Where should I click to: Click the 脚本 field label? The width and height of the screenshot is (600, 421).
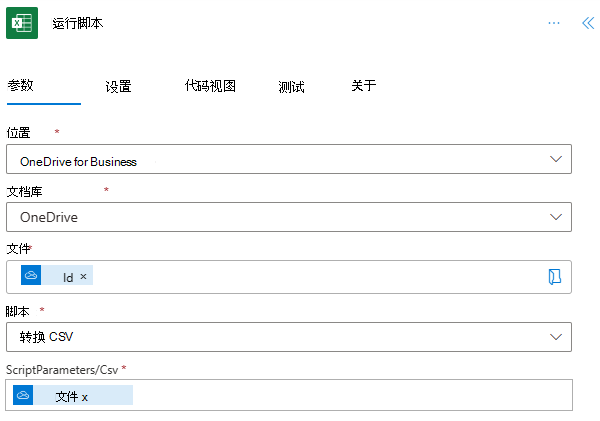tap(18, 311)
